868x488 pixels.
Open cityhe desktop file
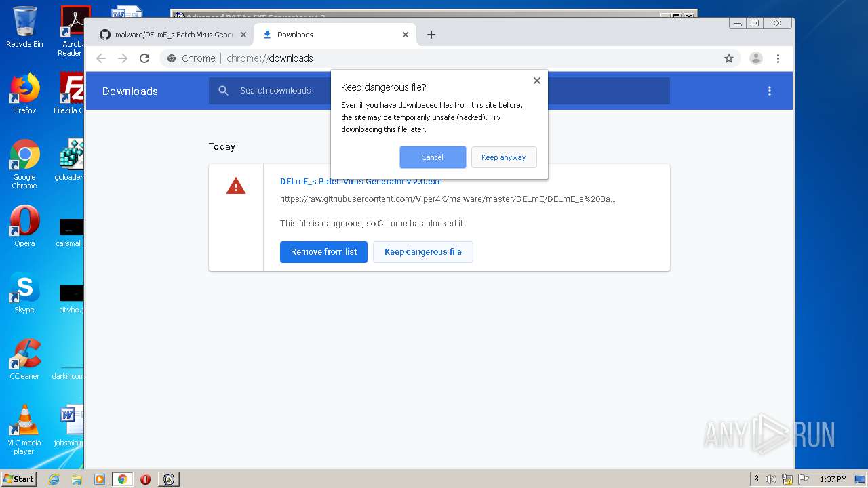click(71, 299)
